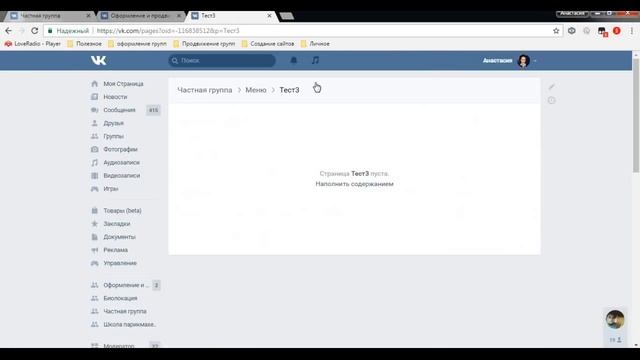The image size is (640, 360).
Task: Open a new browser tab
Action: pyautogui.click(x=287, y=16)
